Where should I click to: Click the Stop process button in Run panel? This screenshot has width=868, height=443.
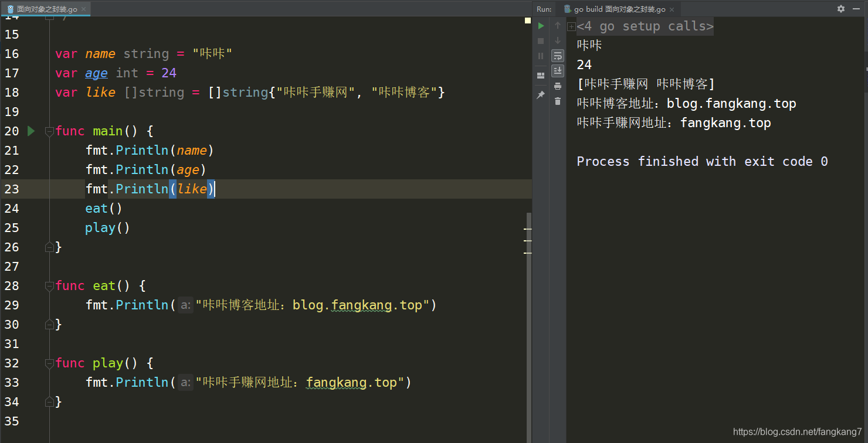(541, 41)
